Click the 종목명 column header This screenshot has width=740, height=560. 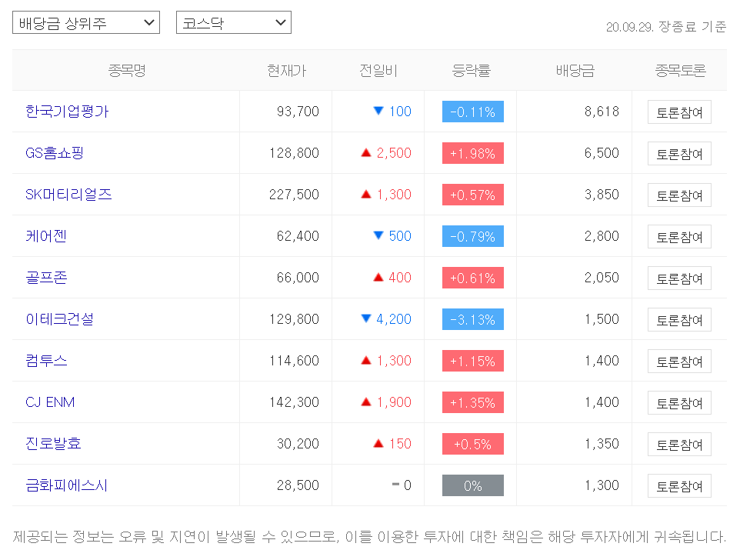(x=126, y=70)
